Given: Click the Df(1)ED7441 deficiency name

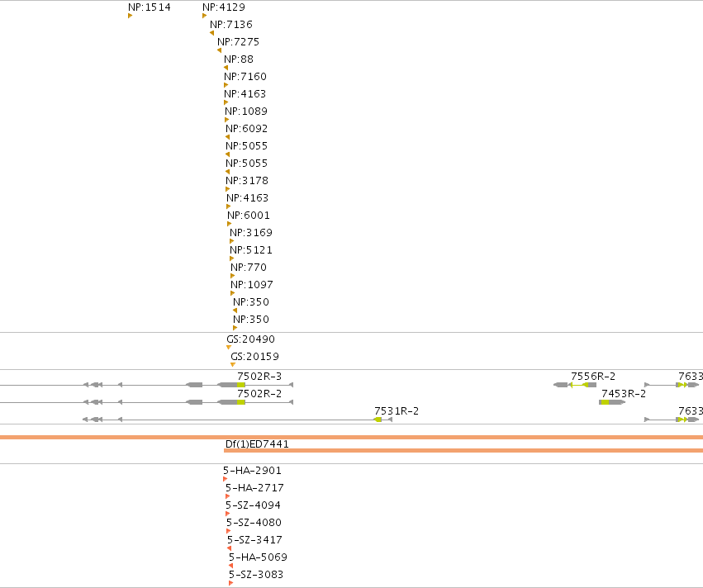Looking at the screenshot, I should click(x=257, y=444).
